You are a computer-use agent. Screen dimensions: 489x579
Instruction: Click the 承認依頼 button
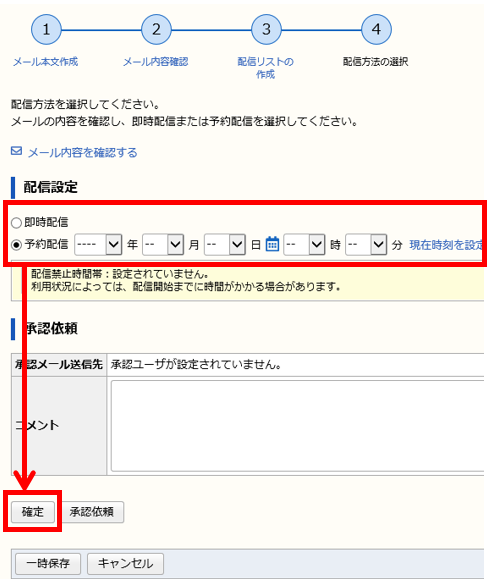tap(92, 512)
